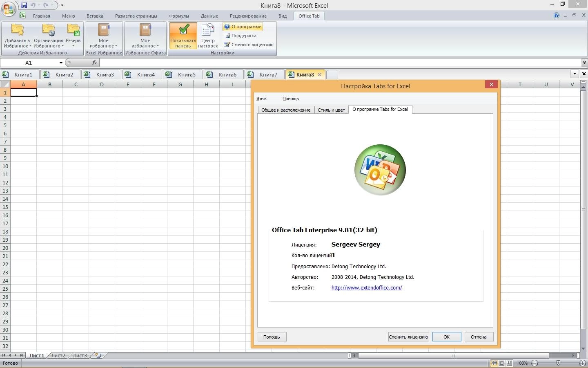
Task: Save workbook via quick access icon
Action: 24,5
